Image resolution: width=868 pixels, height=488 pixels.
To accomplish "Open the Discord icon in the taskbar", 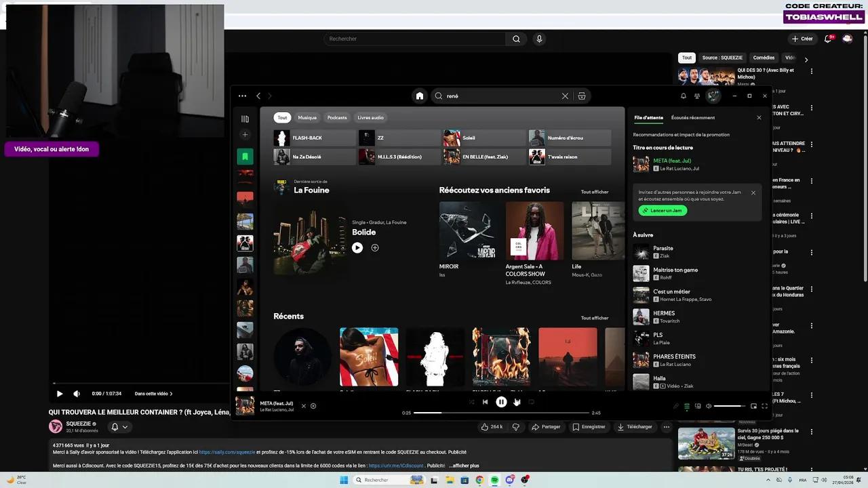I will (509, 480).
